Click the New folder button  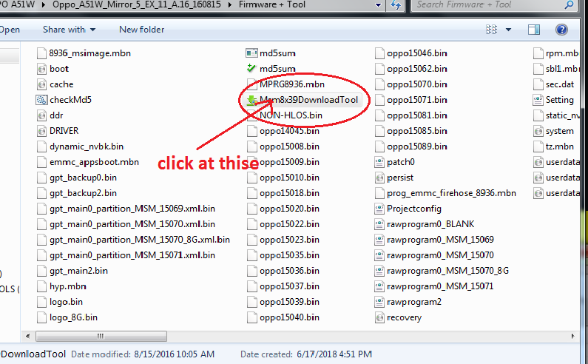coord(141,30)
